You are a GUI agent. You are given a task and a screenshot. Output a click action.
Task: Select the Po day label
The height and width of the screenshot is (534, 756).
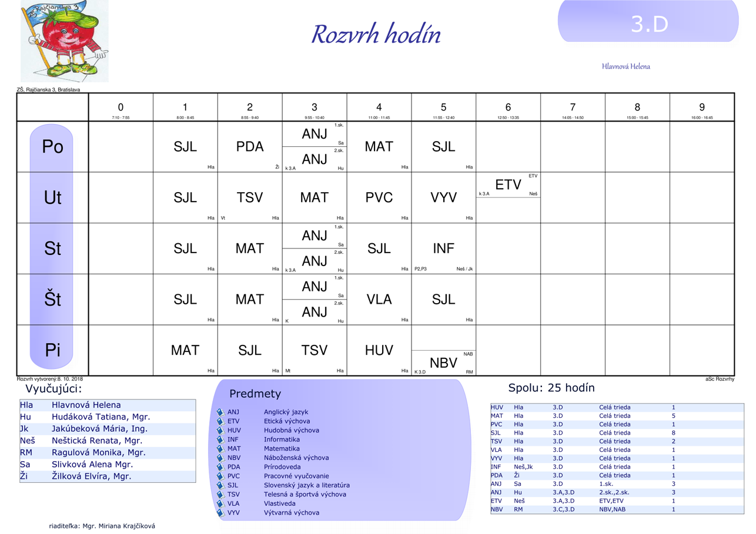[x=52, y=147]
